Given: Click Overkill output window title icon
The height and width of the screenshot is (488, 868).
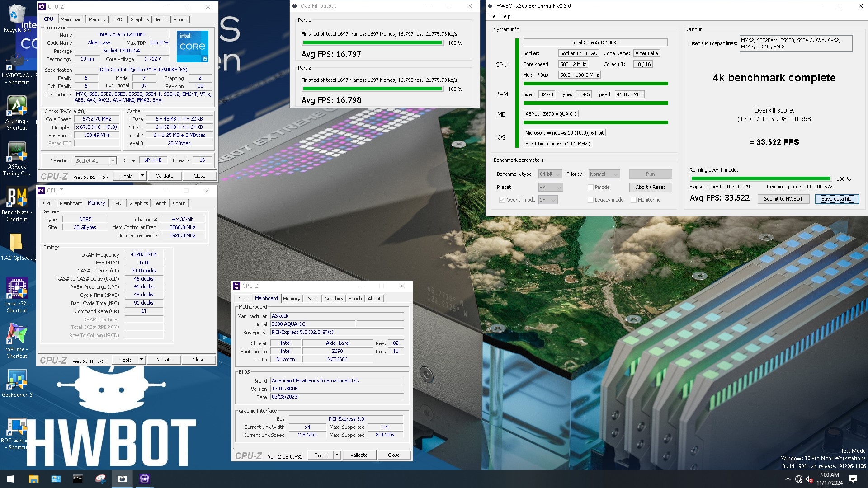Looking at the screenshot, I should [295, 6].
